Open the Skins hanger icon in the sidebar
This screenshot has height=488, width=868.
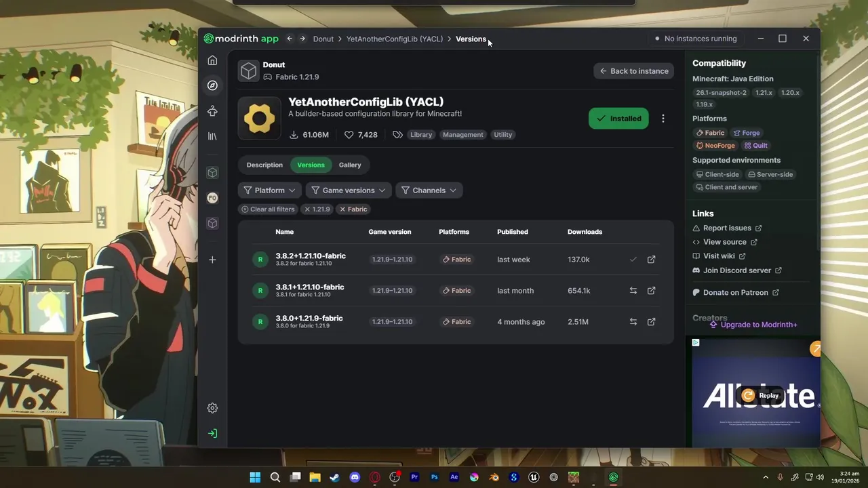pyautogui.click(x=212, y=111)
